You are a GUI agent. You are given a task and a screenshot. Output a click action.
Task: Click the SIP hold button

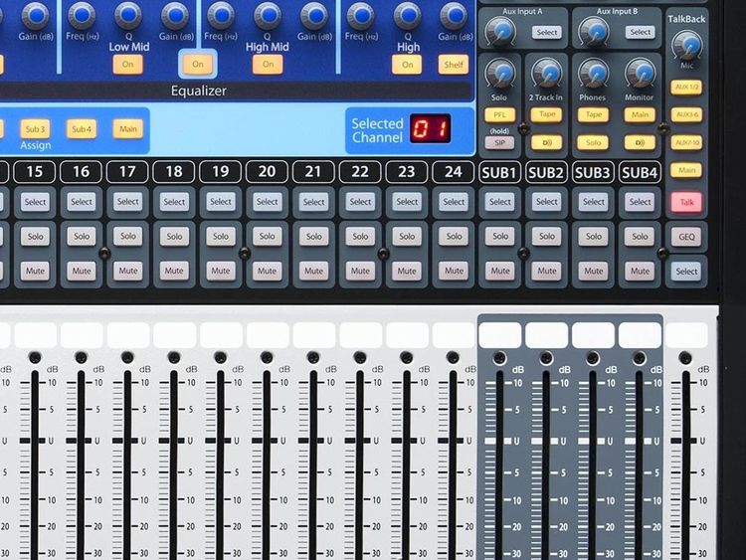tap(499, 142)
